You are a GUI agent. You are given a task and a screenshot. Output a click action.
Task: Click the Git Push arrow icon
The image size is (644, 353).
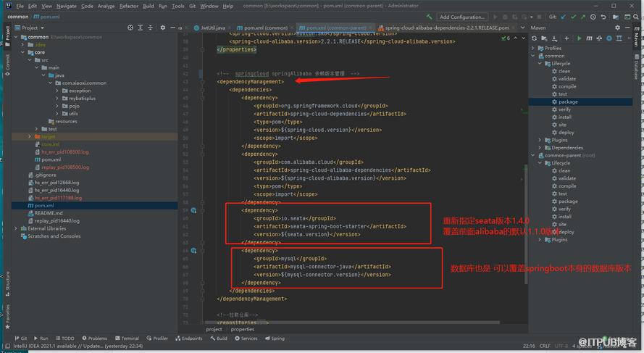coord(583,17)
